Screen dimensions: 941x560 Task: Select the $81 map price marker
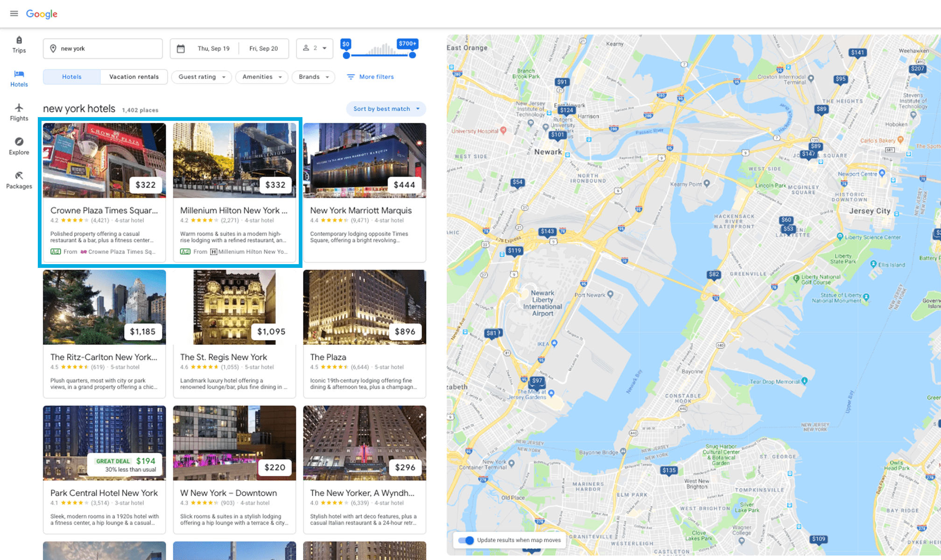pos(492,333)
